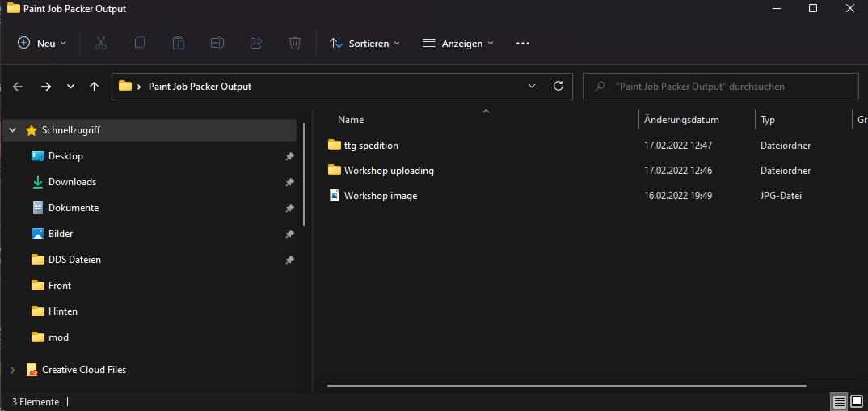
Task: Click the pin icon next to DDS Dateien
Action: (289, 260)
